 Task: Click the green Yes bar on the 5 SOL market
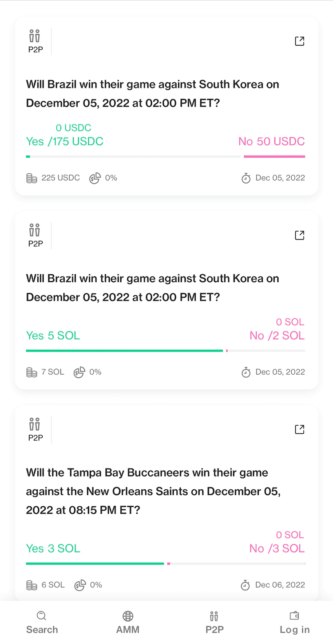(x=124, y=351)
